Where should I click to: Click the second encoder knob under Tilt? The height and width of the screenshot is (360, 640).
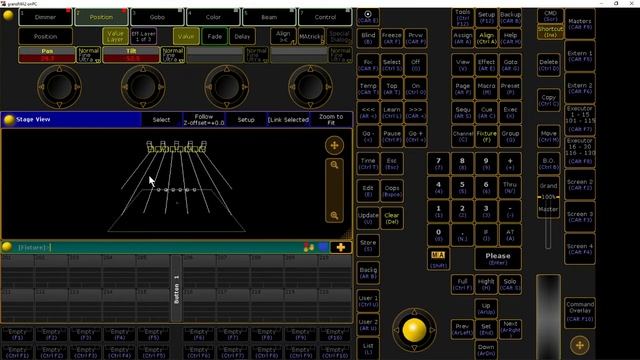(143, 87)
